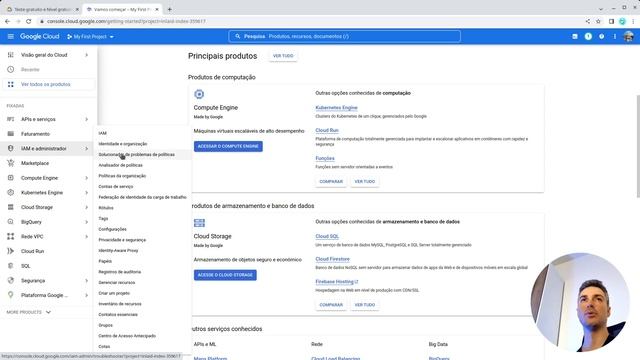Reload the page with browser refresh icon
Viewport: 640px width, 360px height.
(28, 21)
